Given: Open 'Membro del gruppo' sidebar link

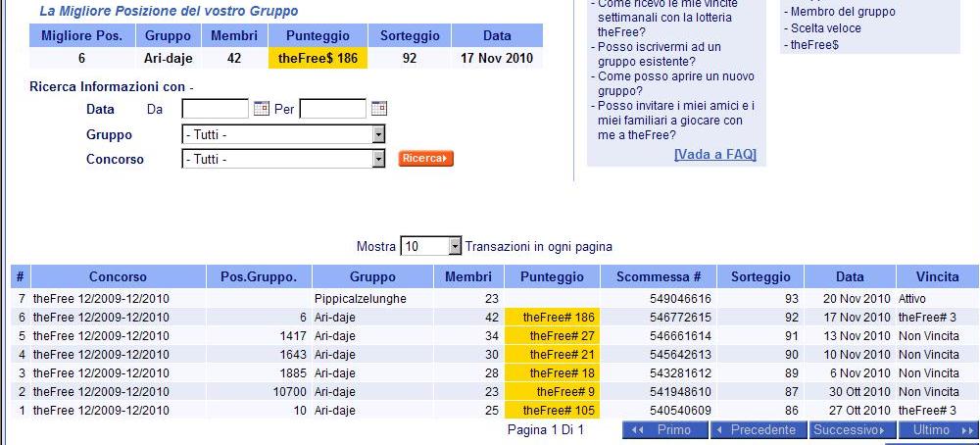Looking at the screenshot, I should coord(829,12).
